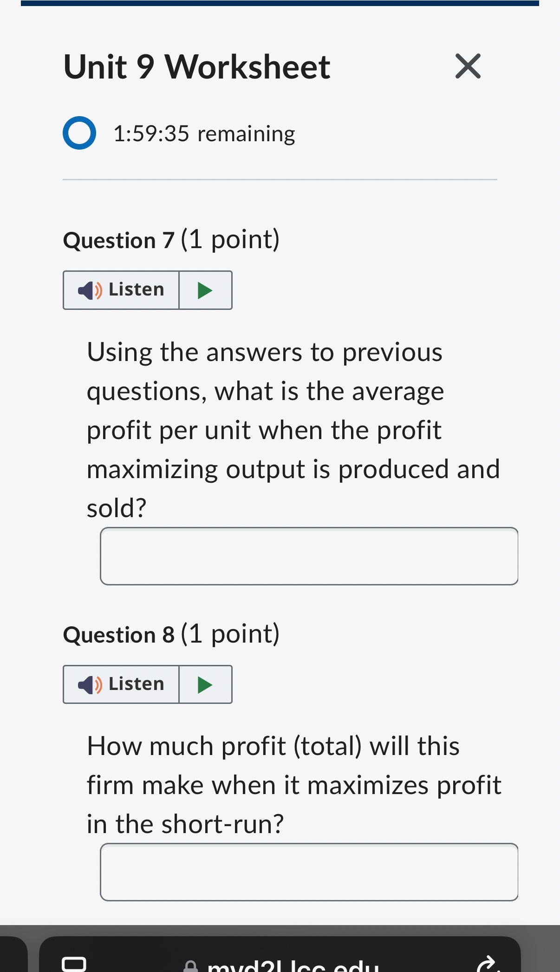Start audio playback for Question 7
This screenshot has height=972, width=560.
coord(205,289)
